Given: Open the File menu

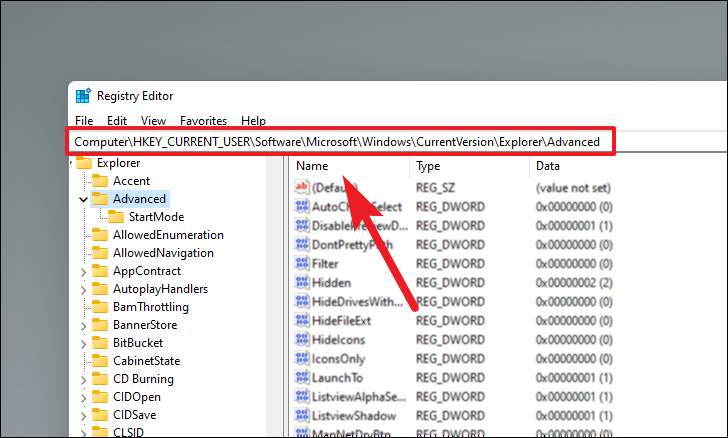Looking at the screenshot, I should click(84, 121).
